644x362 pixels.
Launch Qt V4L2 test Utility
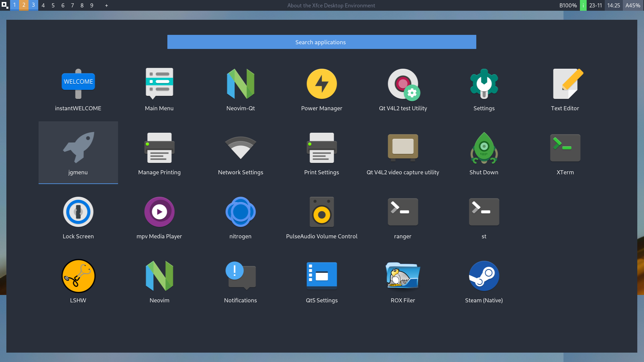(403, 84)
